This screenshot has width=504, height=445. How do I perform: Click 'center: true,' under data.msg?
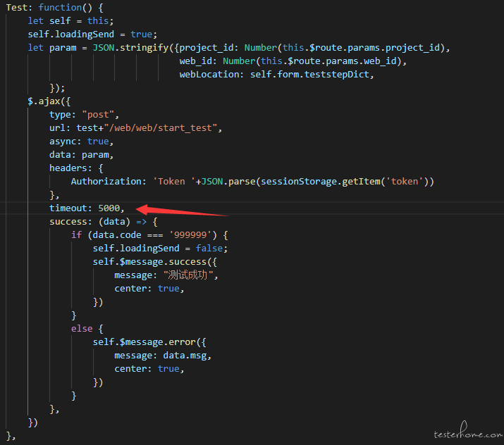point(149,369)
